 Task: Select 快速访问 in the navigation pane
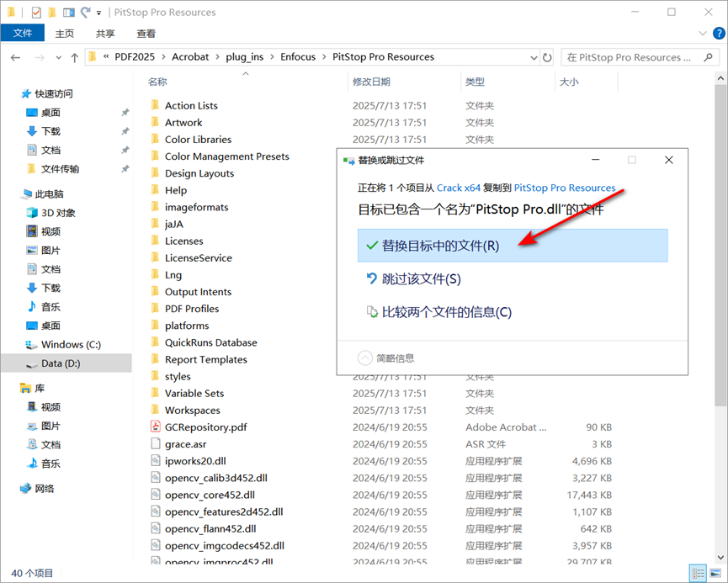pyautogui.click(x=54, y=93)
